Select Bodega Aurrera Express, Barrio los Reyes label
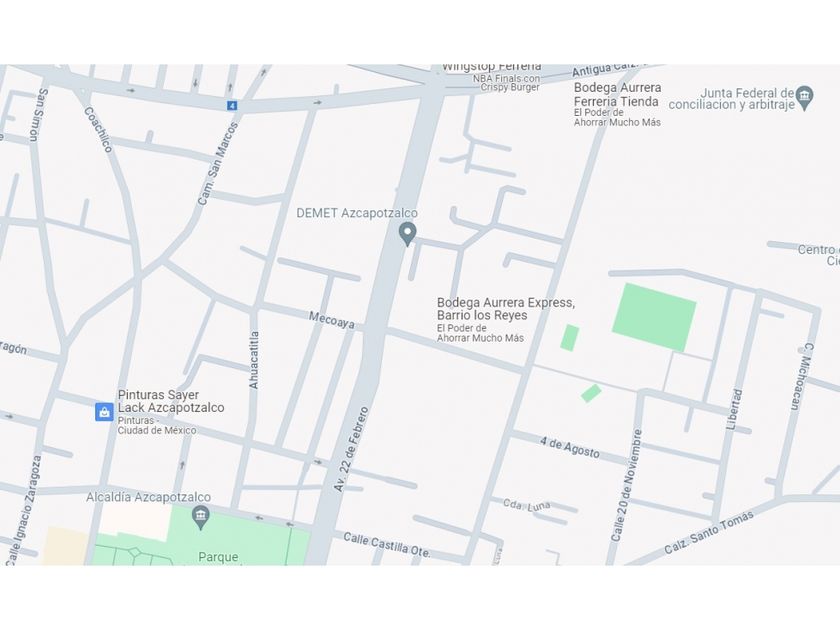This screenshot has height=630, width=840. 506,309
